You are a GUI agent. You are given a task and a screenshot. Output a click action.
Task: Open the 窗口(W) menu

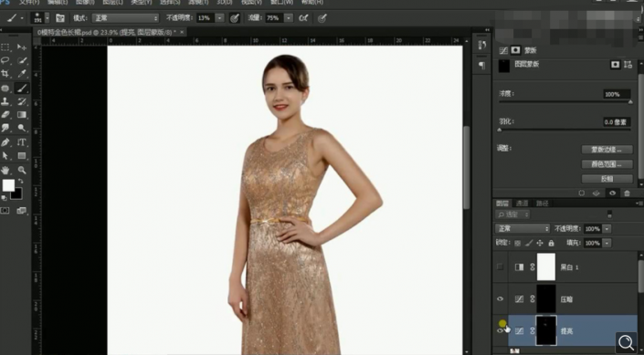click(281, 3)
